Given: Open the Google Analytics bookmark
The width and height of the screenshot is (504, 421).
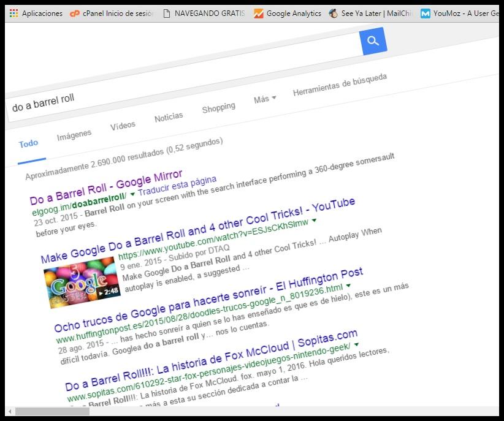Looking at the screenshot, I should (x=293, y=13).
